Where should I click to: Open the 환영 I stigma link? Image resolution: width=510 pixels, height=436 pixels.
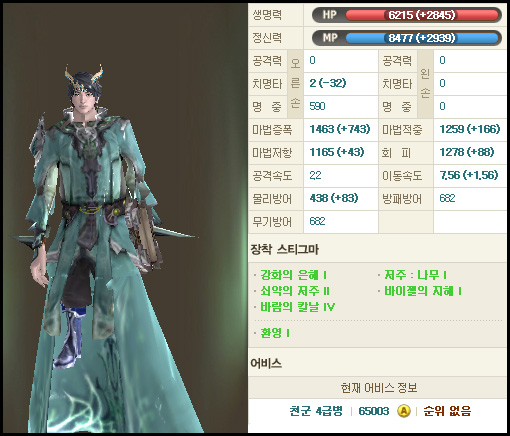275,333
